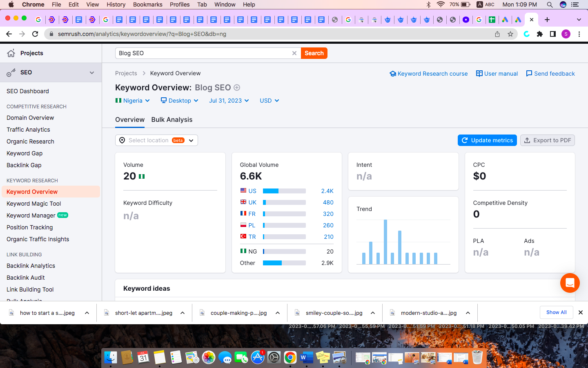This screenshot has height=368, width=588.
Task: Clear the Blog SEO search field
Action: click(294, 53)
